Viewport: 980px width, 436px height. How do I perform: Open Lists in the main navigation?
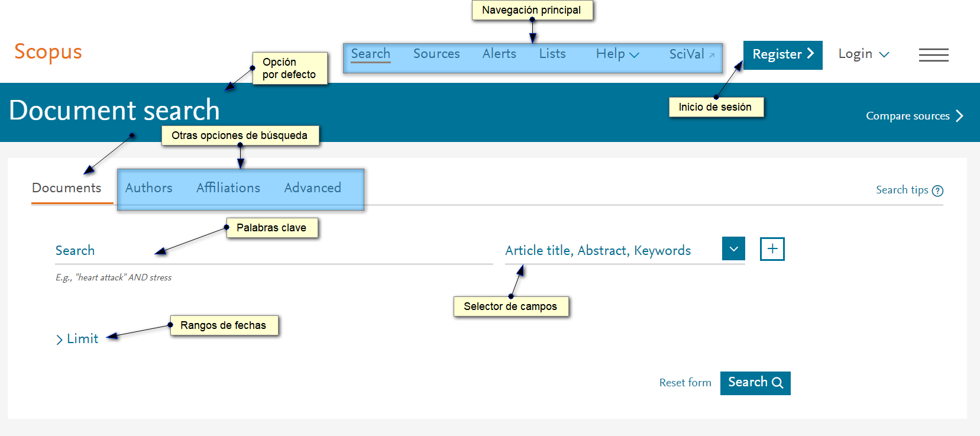coord(552,54)
